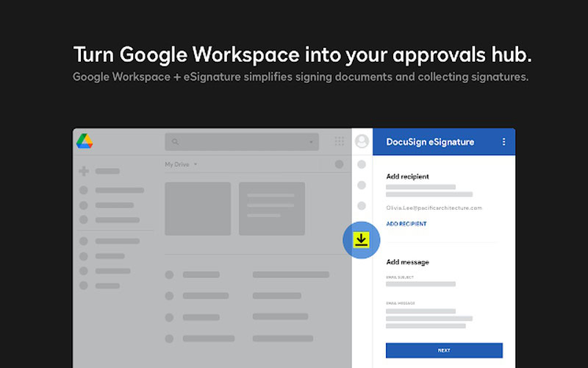The height and width of the screenshot is (368, 588).
Task: Click the view toggle circle beside My Drive
Action: coord(339,164)
